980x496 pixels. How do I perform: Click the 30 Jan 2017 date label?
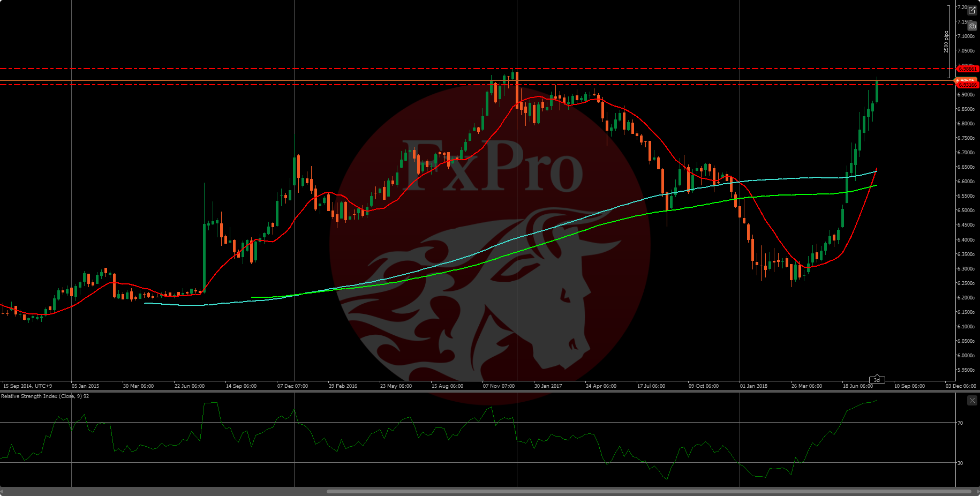(x=548, y=386)
